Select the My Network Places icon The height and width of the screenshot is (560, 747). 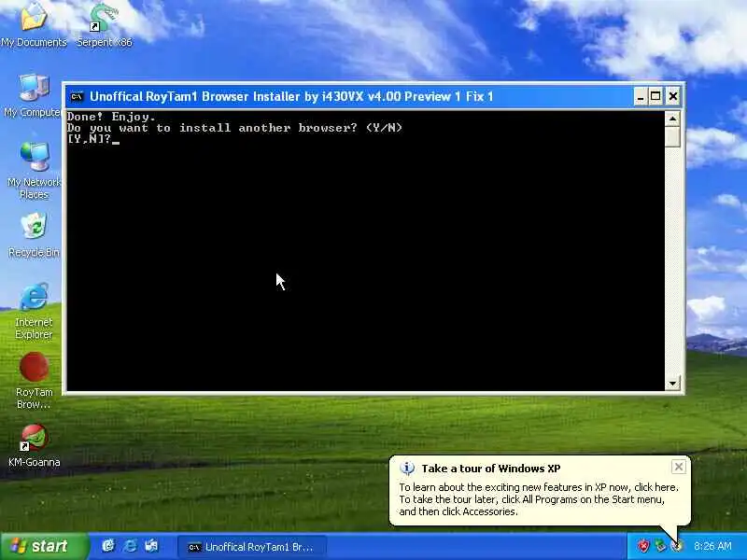tap(34, 170)
